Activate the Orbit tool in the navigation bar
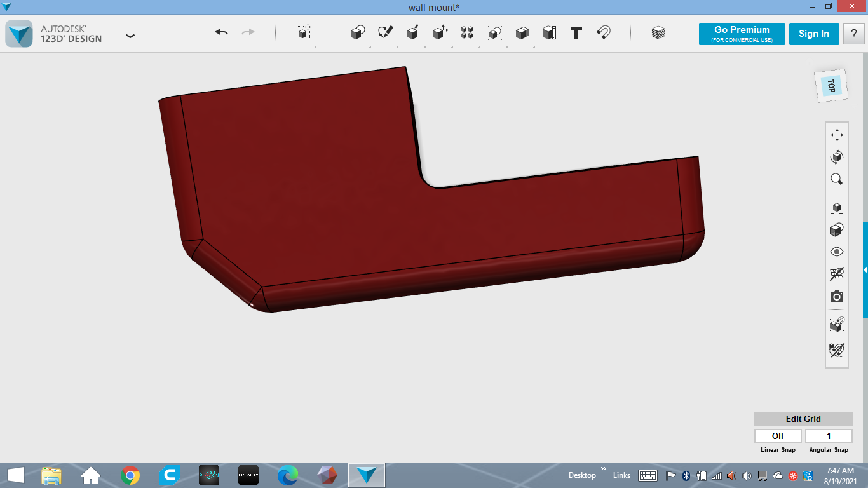Screen dimensions: 868x488 (x=837, y=157)
